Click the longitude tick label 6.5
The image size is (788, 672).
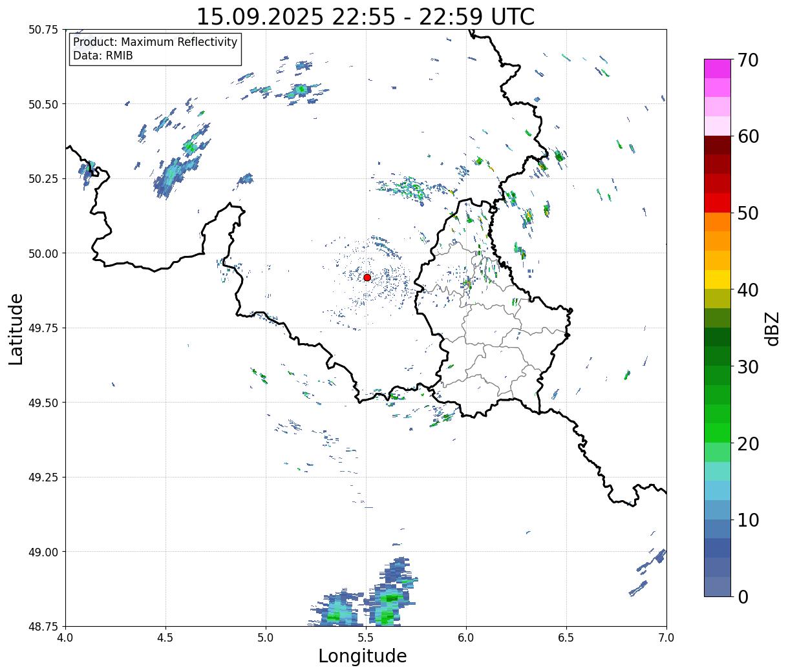(x=566, y=637)
